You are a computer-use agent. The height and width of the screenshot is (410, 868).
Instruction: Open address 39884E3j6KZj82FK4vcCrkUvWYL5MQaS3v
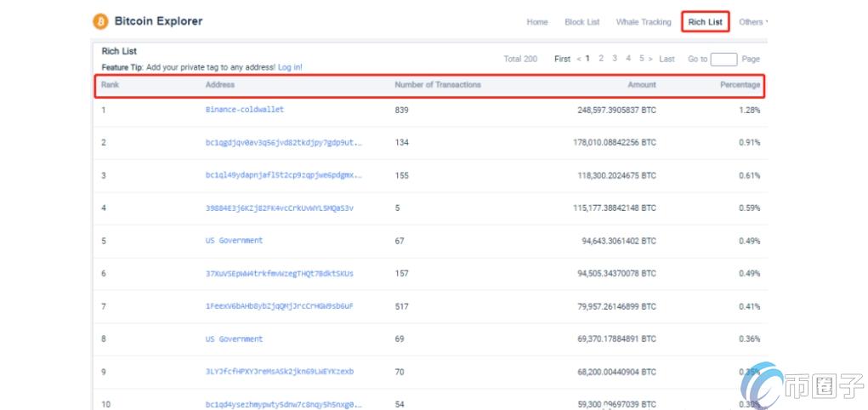[x=280, y=208]
